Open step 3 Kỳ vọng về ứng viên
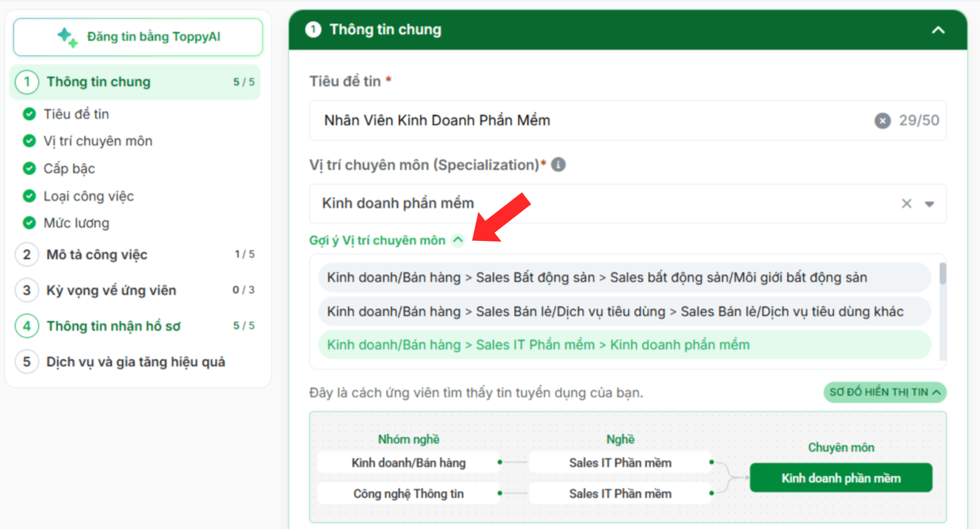 pyautogui.click(x=135, y=290)
